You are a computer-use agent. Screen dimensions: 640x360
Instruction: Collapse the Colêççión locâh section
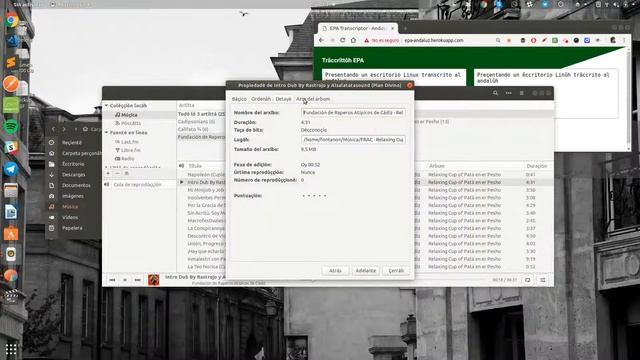(x=107, y=105)
